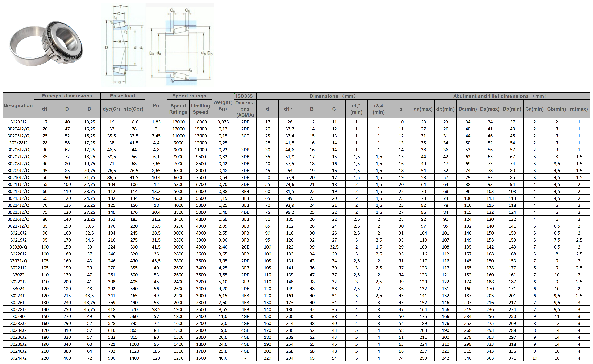
Task: Click the tapered roller bearing photo
Action: [x=46, y=43]
